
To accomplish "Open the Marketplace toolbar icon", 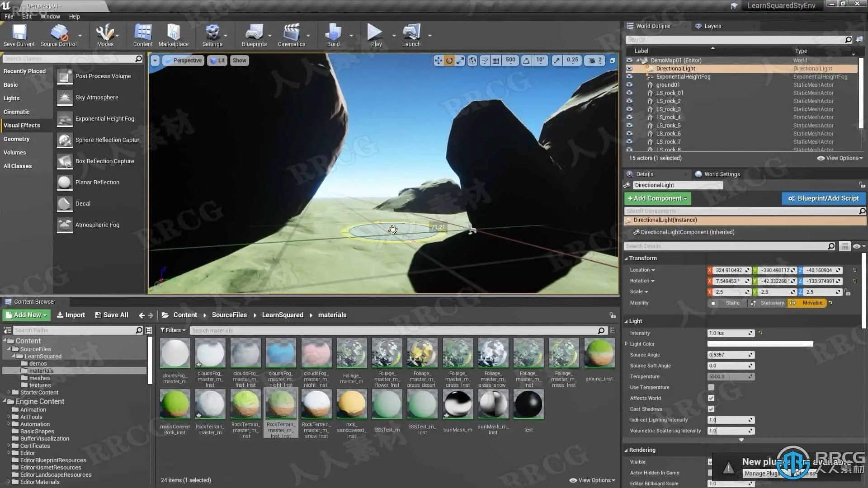I will pos(174,35).
